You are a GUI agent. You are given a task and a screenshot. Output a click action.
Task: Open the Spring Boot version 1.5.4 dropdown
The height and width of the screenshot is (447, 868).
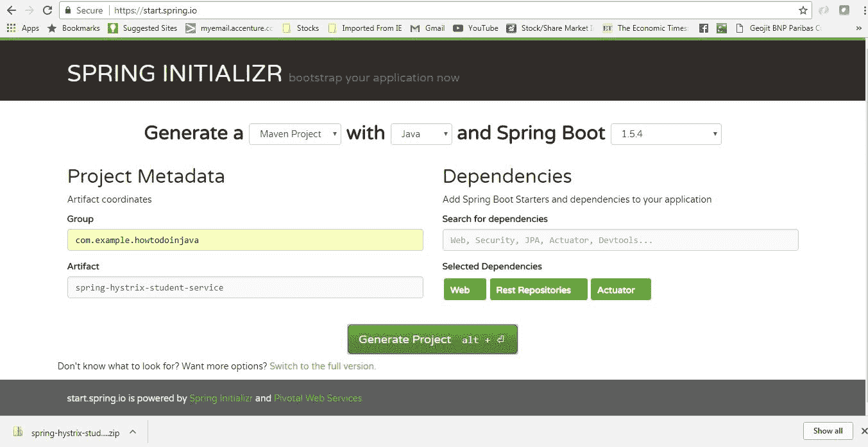tap(666, 134)
